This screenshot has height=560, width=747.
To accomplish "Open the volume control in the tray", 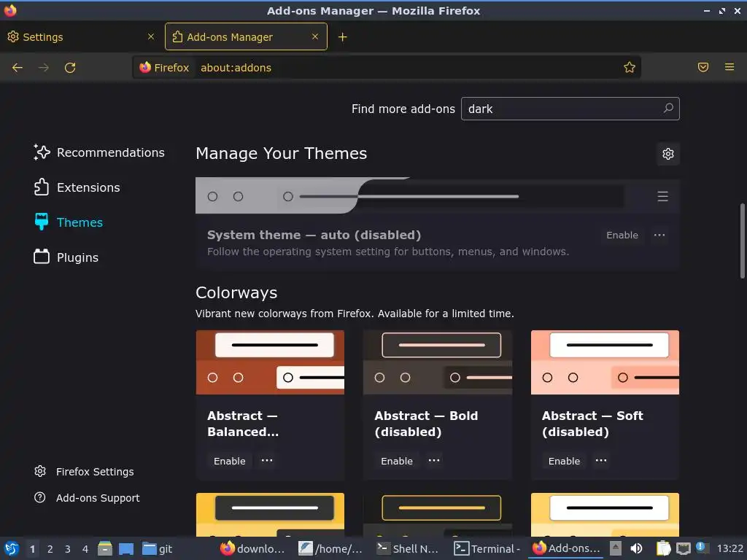I will coord(636,548).
